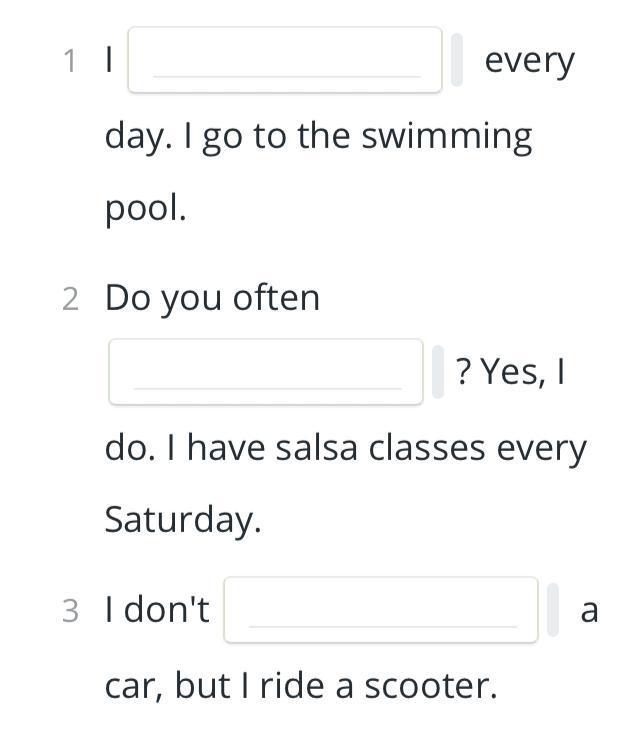
Task: Click the letter "a" after the third field
Action: [589, 611]
